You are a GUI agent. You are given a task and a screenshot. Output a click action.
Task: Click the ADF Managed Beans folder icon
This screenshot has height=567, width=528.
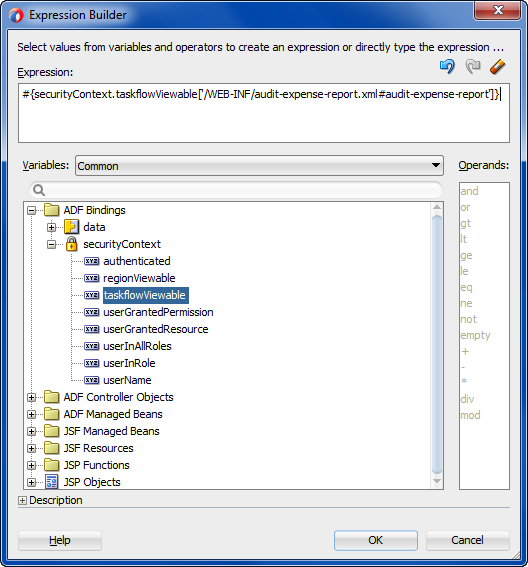(x=51, y=414)
